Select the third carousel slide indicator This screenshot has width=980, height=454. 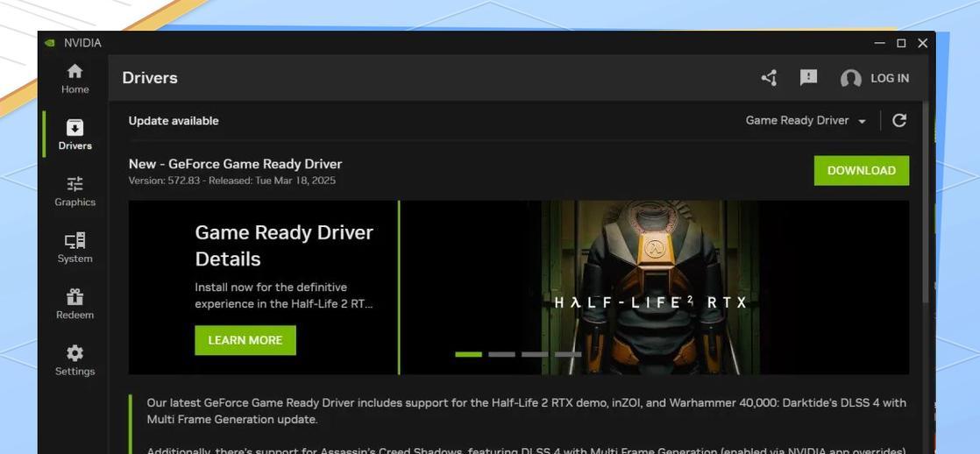click(535, 355)
